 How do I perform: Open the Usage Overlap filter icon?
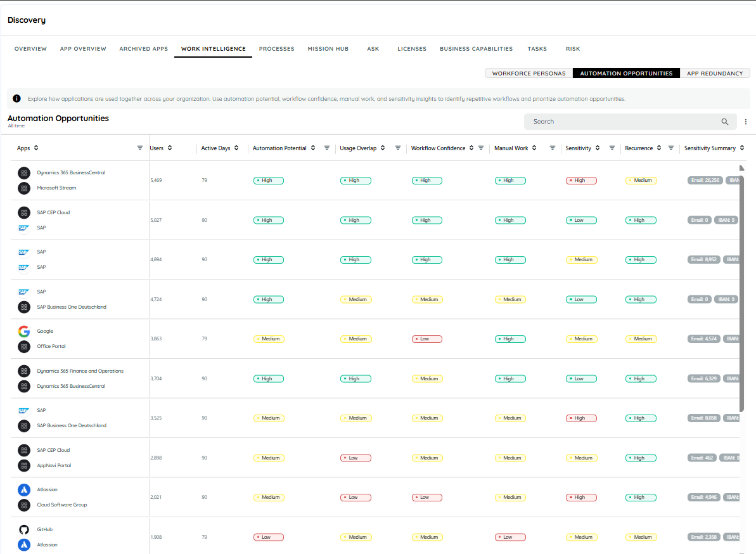coord(398,148)
